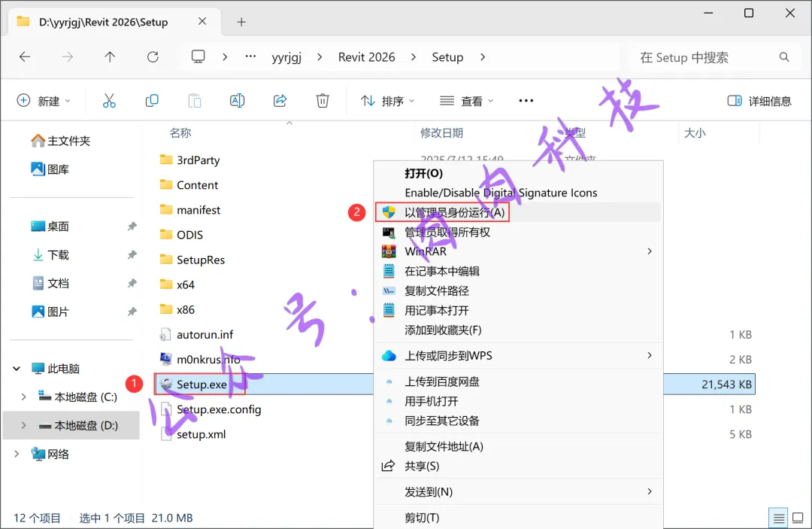Choose 在记事本中编辑 from context menu
This screenshot has height=529, width=812.
click(x=442, y=271)
